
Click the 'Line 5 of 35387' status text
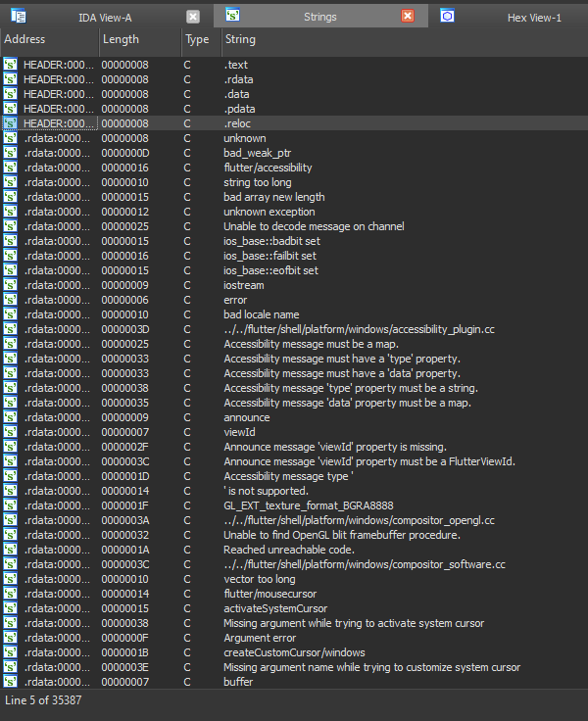(43, 699)
